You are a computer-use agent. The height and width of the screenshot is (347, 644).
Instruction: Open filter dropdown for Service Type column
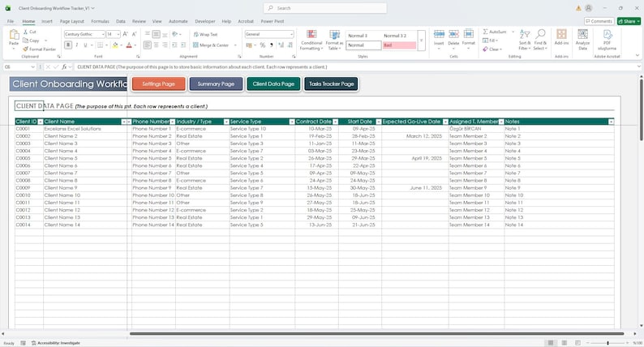coord(292,122)
